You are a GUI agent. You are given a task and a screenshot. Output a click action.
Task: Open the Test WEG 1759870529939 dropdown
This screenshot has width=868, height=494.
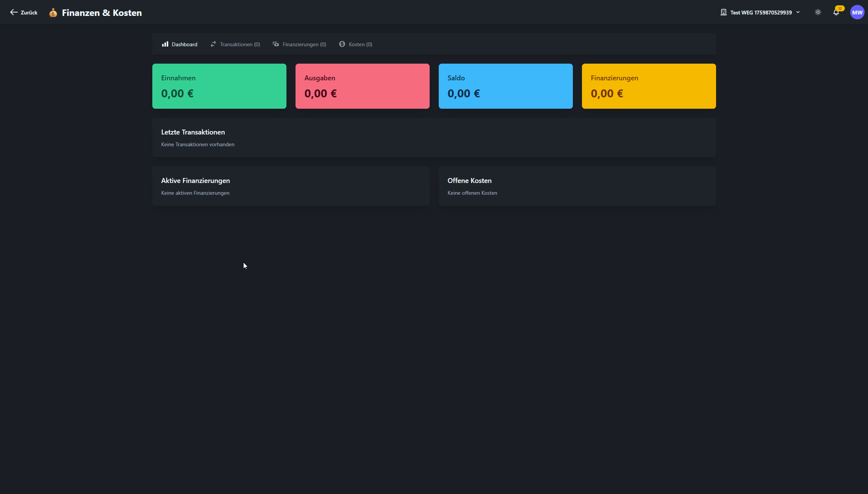pyautogui.click(x=761, y=13)
